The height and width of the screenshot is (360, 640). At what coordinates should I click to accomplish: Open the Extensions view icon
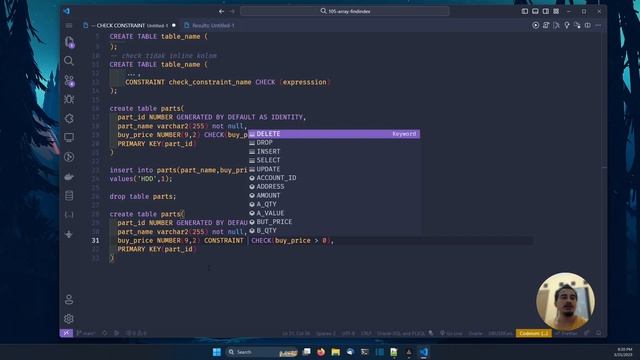tap(69, 118)
